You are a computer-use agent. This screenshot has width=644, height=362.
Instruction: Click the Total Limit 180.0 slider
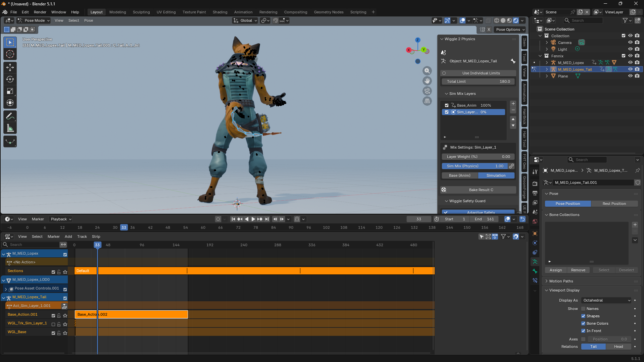pos(478,82)
